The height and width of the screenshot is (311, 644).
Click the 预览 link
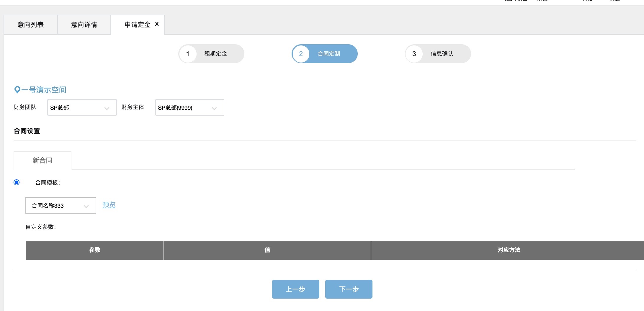(109, 205)
